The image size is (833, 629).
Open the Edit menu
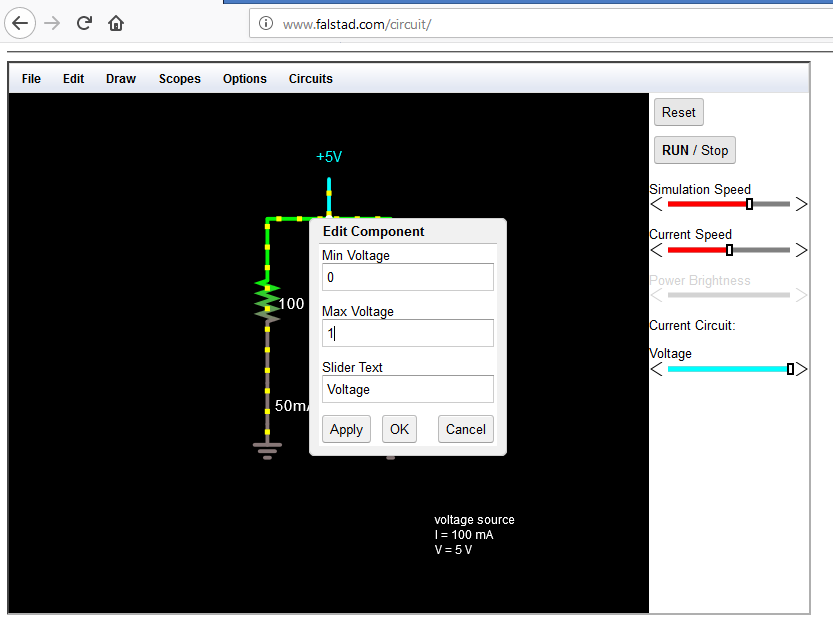point(73,79)
